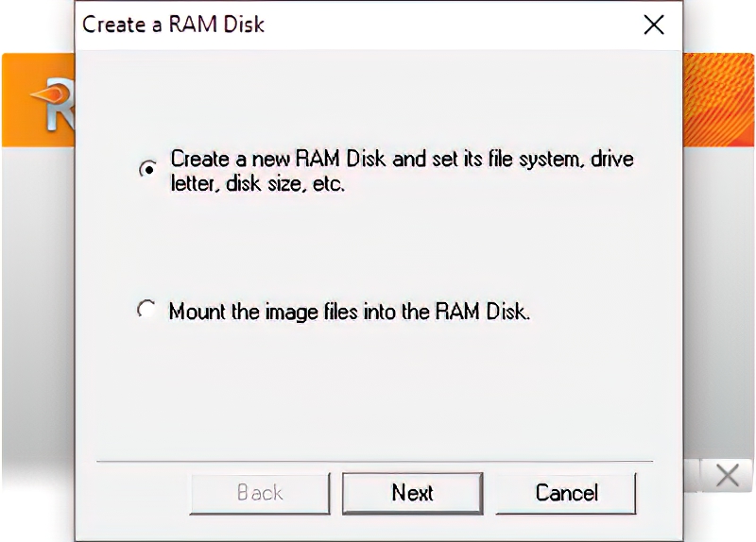Close the Create a RAM Disk dialog
756x542 pixels.
[x=654, y=25]
